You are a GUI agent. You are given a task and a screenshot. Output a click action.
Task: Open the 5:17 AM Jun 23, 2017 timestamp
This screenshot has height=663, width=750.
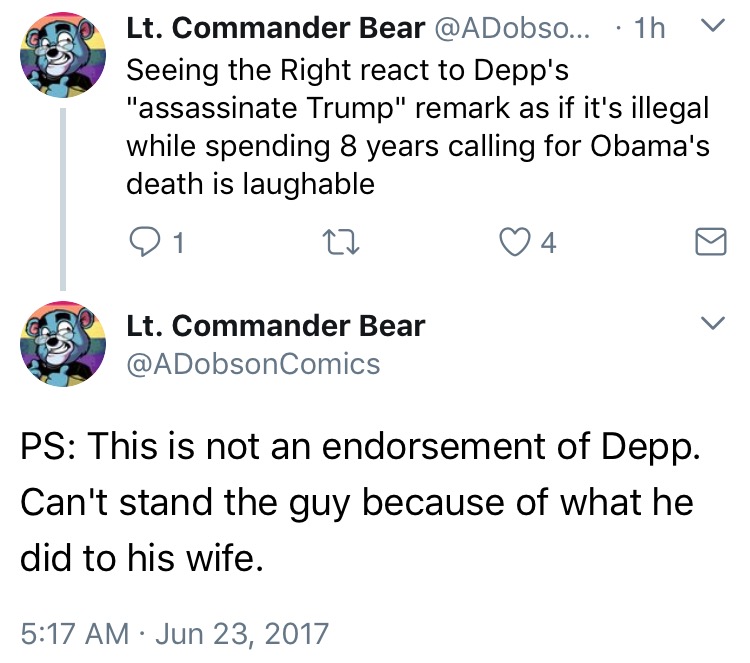(x=175, y=633)
